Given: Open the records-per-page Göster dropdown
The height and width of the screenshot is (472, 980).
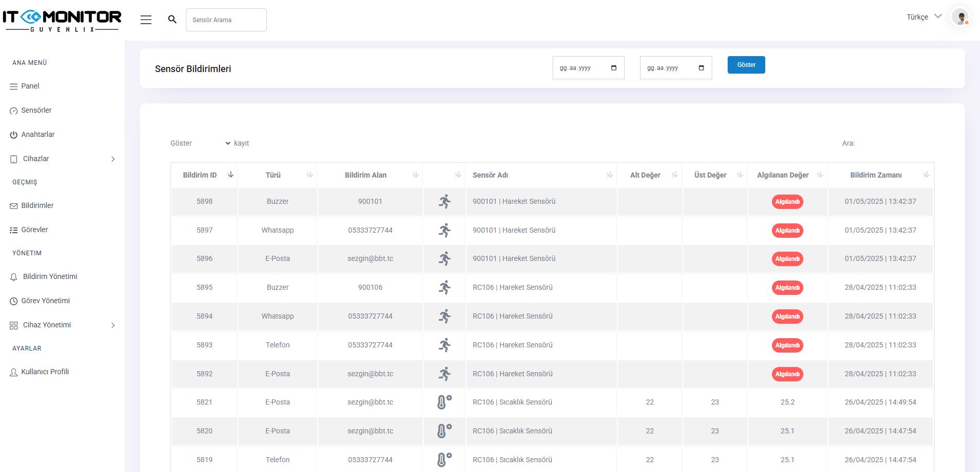Looking at the screenshot, I should (x=213, y=143).
